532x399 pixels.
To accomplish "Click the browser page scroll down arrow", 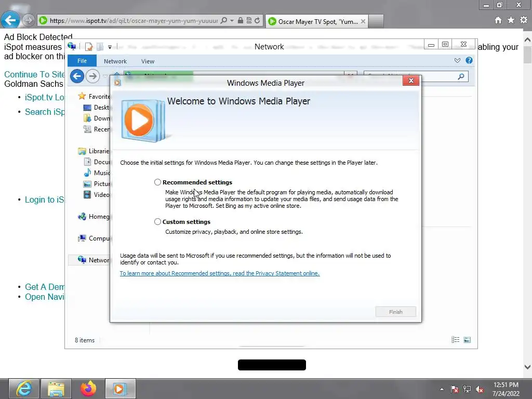I will tap(527, 367).
